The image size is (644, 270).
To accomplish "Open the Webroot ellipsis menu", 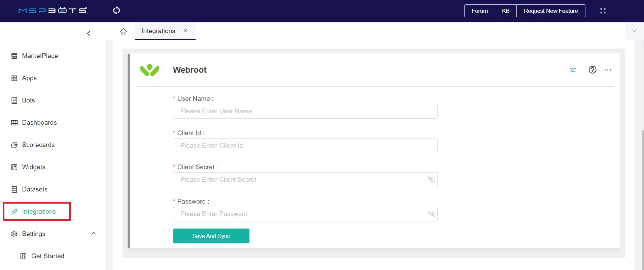I will pos(608,70).
